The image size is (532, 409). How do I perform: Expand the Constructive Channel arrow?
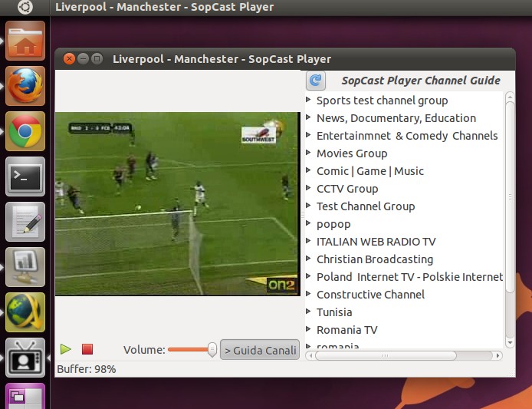click(x=308, y=293)
